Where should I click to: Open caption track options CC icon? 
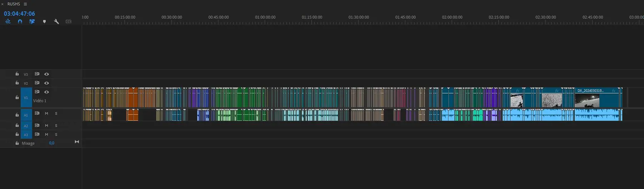[x=69, y=21]
